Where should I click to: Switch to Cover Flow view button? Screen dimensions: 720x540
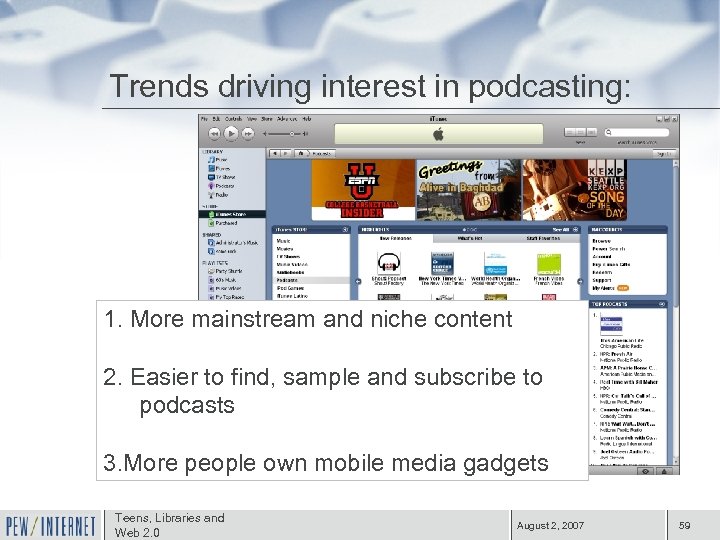pos(591,132)
